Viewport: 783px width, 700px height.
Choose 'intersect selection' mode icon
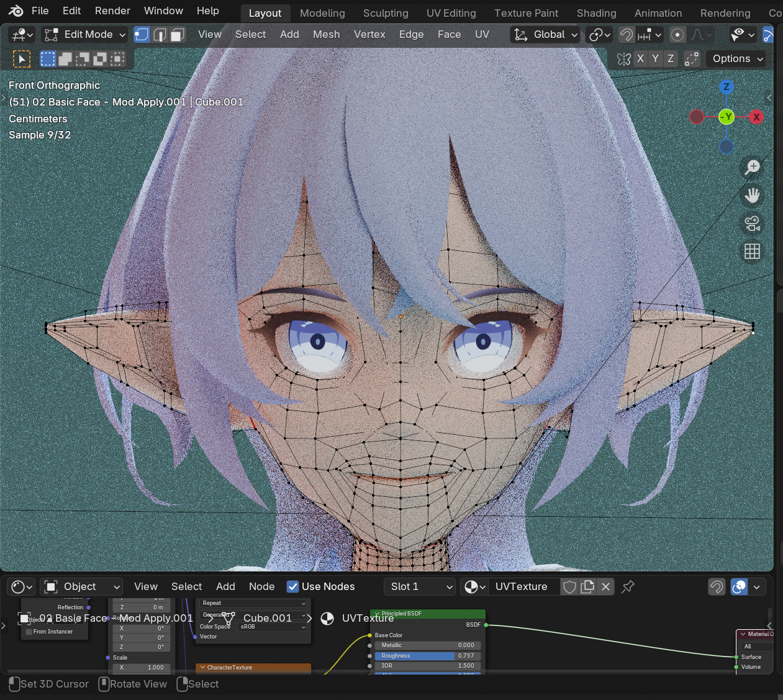click(x=117, y=59)
